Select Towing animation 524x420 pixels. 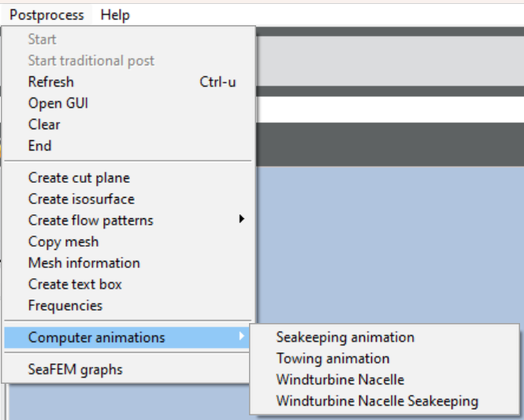(x=385, y=359)
